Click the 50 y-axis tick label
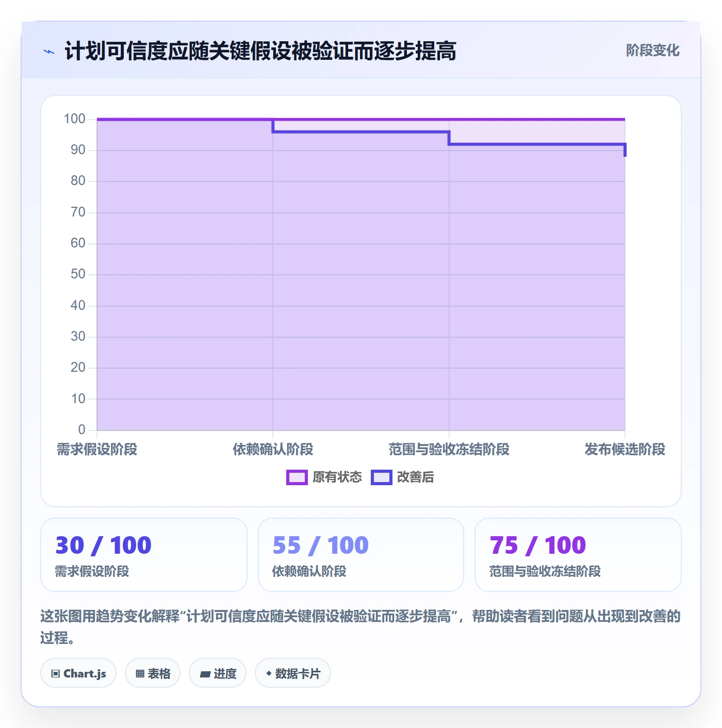Screen dimensions: 722x728 click(78, 274)
